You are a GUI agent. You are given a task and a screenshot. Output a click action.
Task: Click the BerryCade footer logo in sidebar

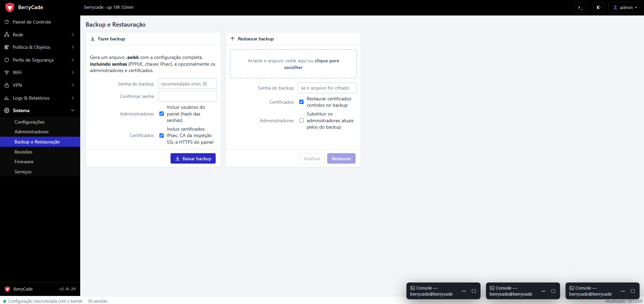coord(7,289)
